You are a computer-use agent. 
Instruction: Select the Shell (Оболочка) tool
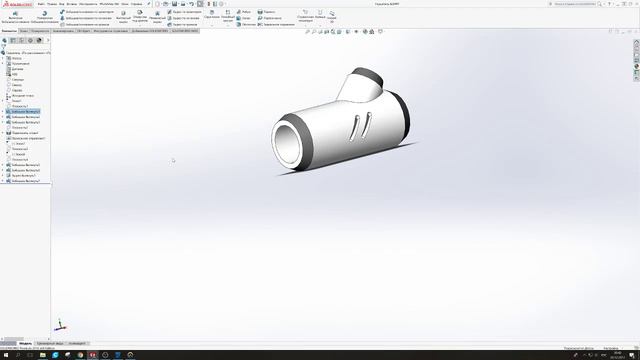(x=246, y=24)
